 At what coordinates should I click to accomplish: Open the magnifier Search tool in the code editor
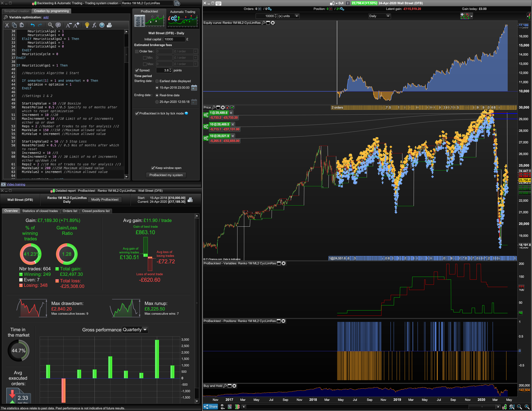pyautogui.click(x=50, y=25)
